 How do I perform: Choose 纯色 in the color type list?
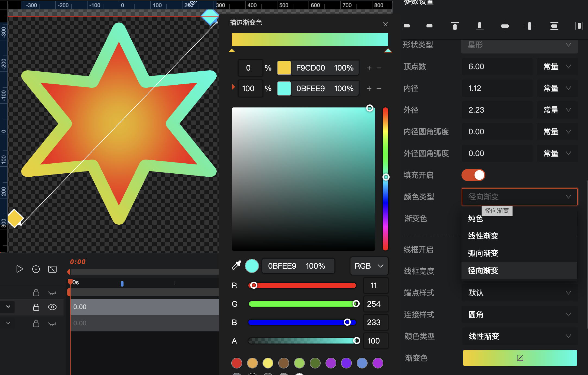click(475, 219)
